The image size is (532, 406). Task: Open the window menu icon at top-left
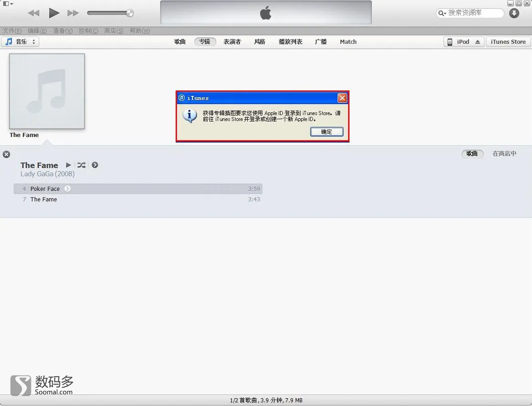coord(8,4)
